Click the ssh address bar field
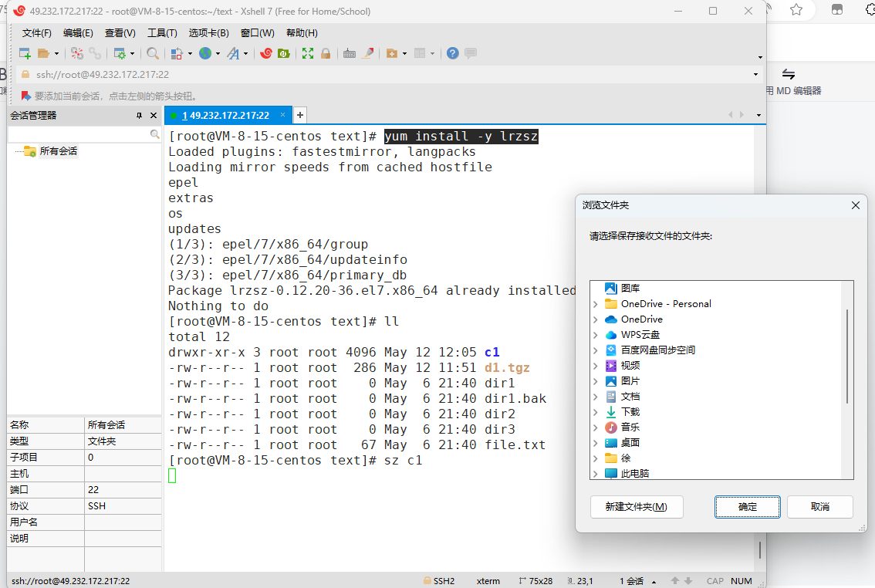Screen dimensions: 875x588 pos(385,74)
